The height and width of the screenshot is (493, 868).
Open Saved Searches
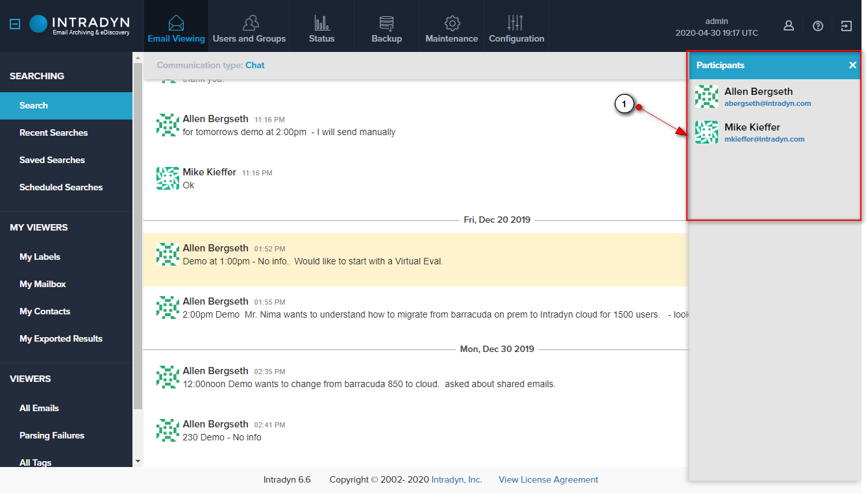click(x=66, y=160)
